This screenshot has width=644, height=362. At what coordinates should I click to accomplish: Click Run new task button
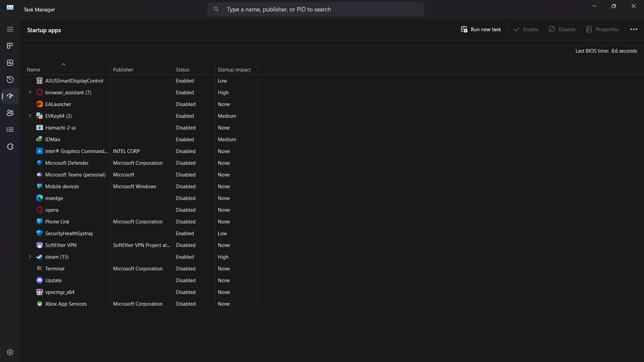tap(481, 29)
